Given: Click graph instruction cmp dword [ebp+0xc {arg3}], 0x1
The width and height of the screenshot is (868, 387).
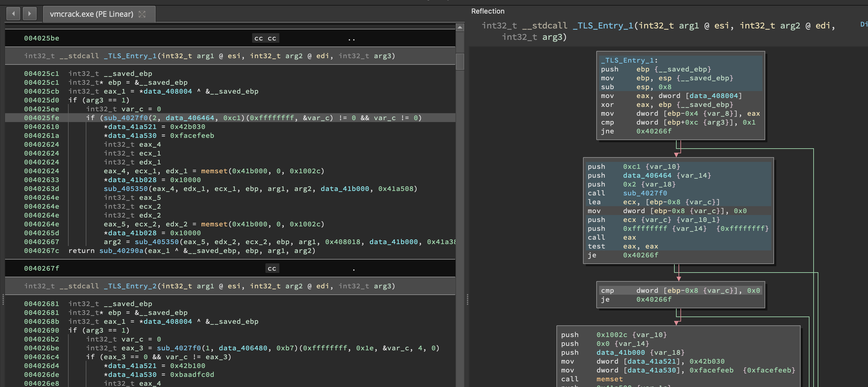Looking at the screenshot, I should [678, 122].
